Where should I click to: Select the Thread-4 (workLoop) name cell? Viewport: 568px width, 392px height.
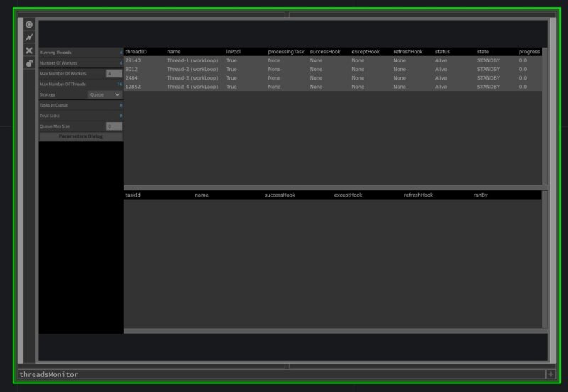click(192, 87)
